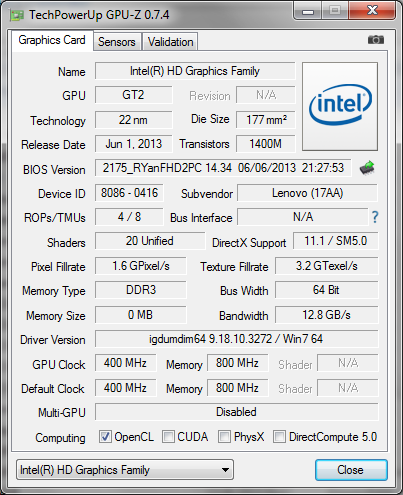The image size is (403, 495).
Task: Minimize the GPU-Z window
Action: 308,12
